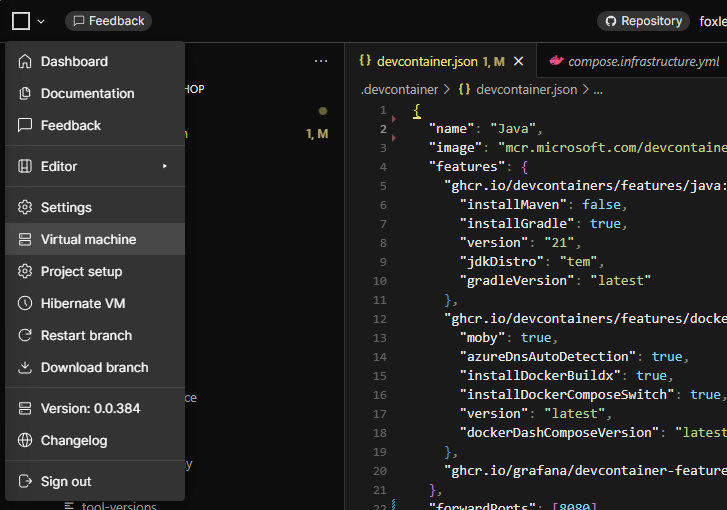Click the "features" key on line 4
The image size is (727, 510).
pyautogui.click(x=467, y=166)
